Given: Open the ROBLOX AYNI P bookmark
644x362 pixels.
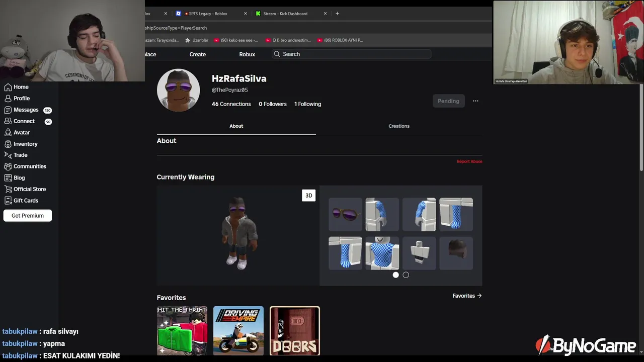Looking at the screenshot, I should (x=340, y=40).
